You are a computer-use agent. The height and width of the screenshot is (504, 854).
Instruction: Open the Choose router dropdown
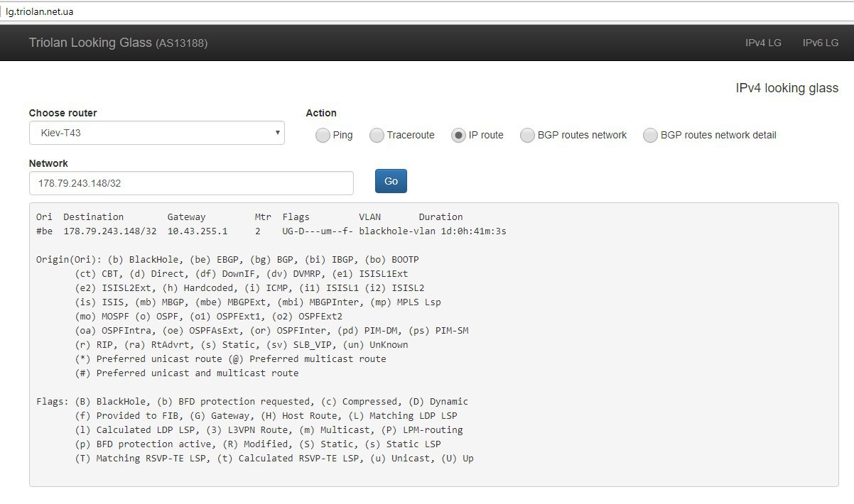[x=156, y=133]
